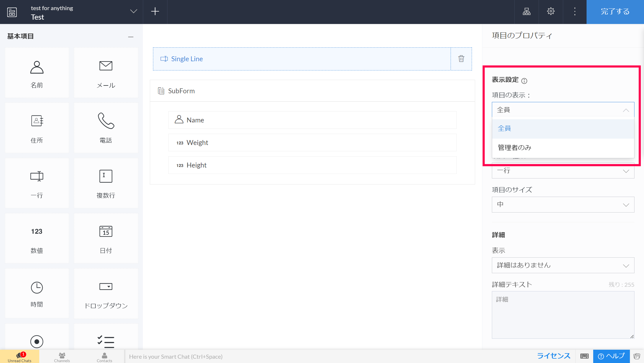Open the form settings gear icon

[x=550, y=12]
